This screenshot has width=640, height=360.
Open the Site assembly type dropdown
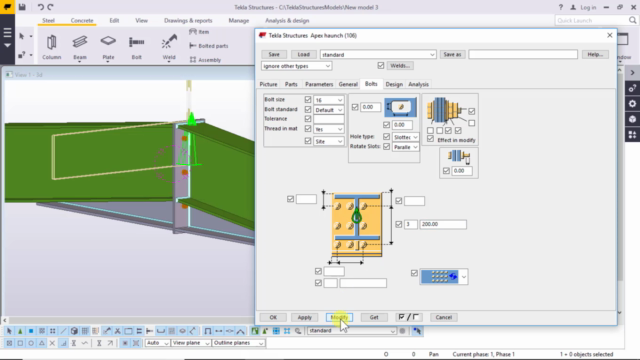tap(329, 141)
